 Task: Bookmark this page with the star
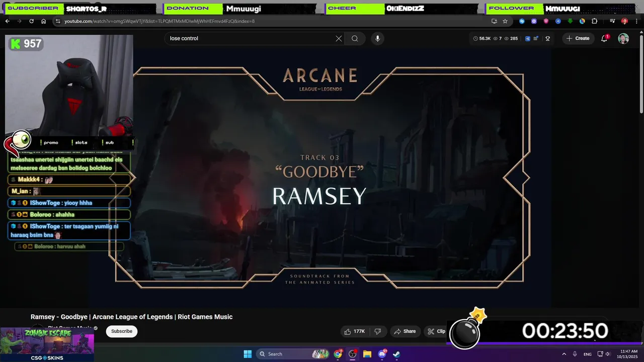pyautogui.click(x=505, y=21)
